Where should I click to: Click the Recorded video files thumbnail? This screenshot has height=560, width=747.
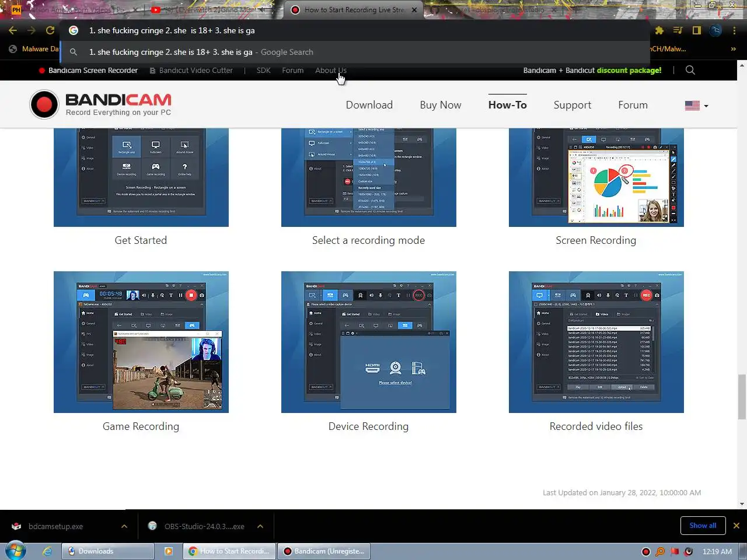pos(596,342)
